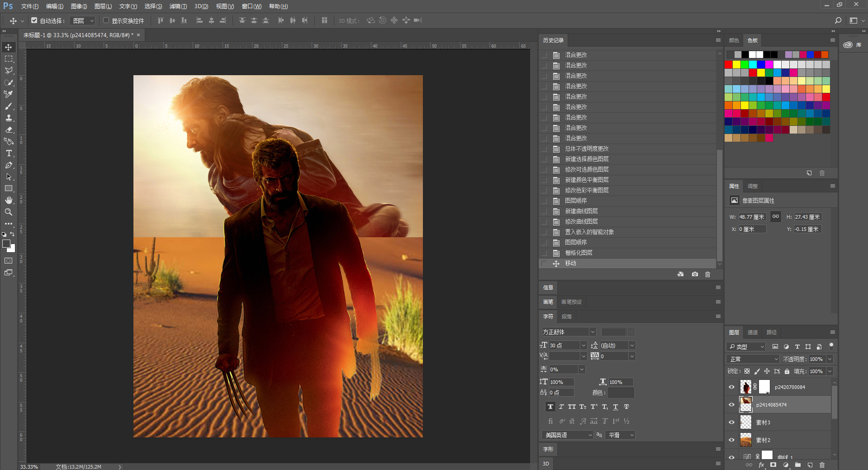Create new snapshot in History panel

click(x=695, y=274)
